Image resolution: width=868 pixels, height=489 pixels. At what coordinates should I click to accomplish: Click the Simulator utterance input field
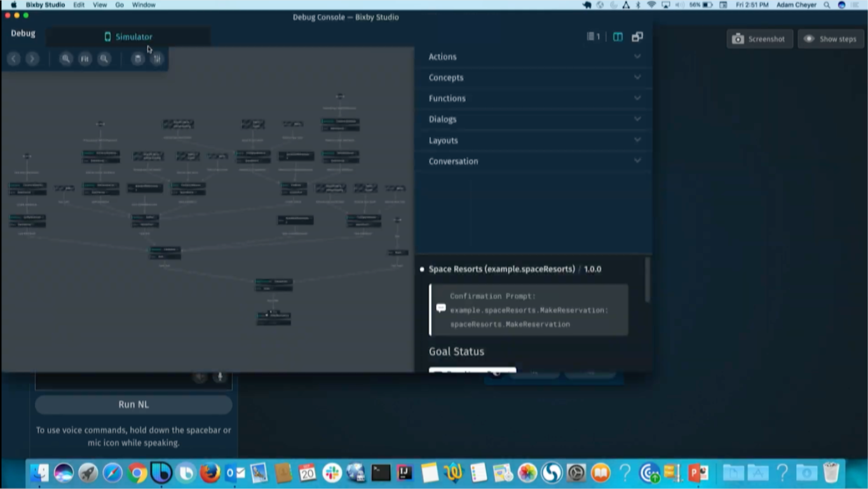coord(133,380)
